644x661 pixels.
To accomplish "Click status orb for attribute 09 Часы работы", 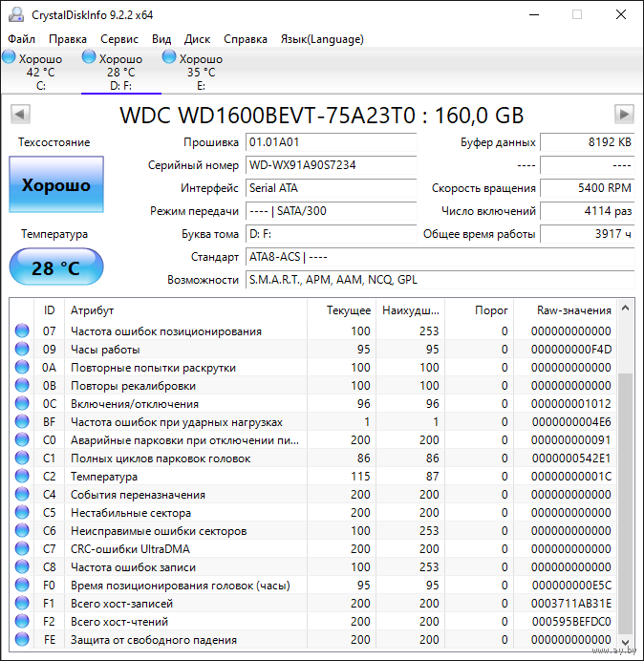I will point(22,349).
